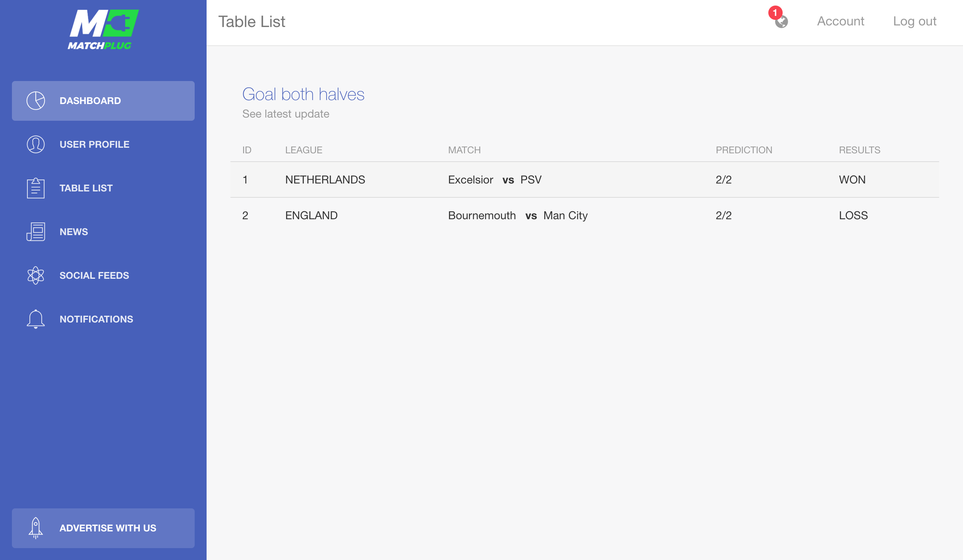This screenshot has width=963, height=560.
Task: Click the WON result cell
Action: coord(853,180)
